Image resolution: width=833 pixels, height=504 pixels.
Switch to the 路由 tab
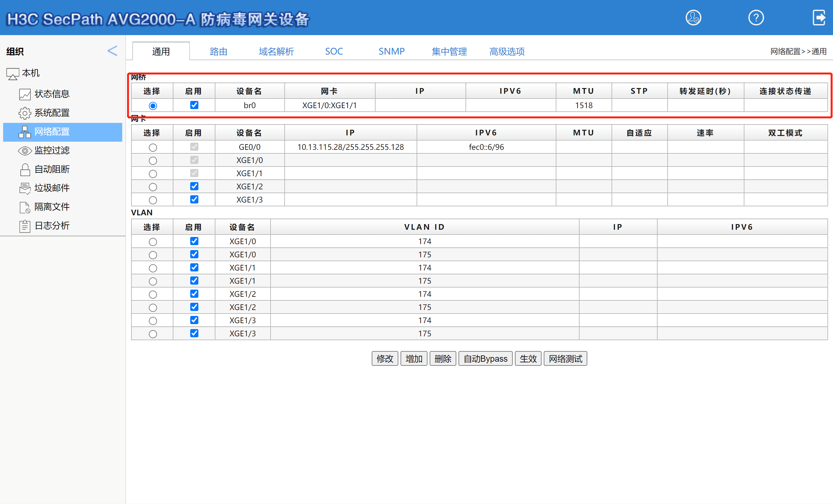[x=218, y=51]
